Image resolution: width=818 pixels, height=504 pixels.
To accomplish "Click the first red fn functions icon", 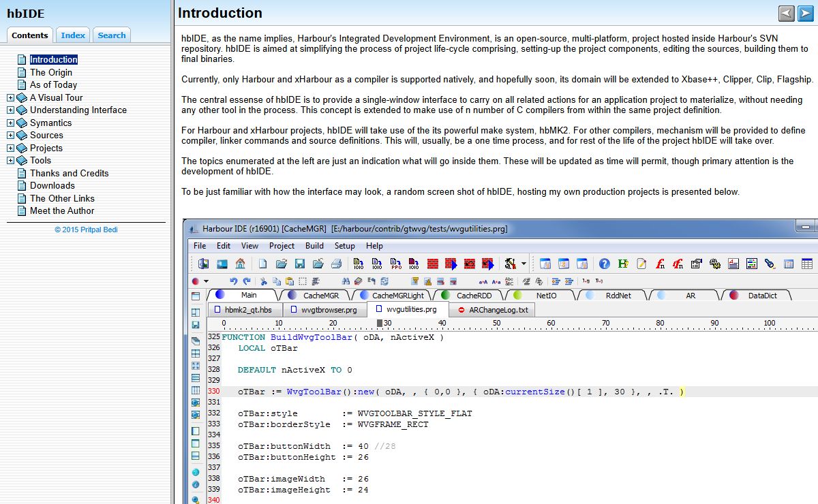I will [x=660, y=264].
